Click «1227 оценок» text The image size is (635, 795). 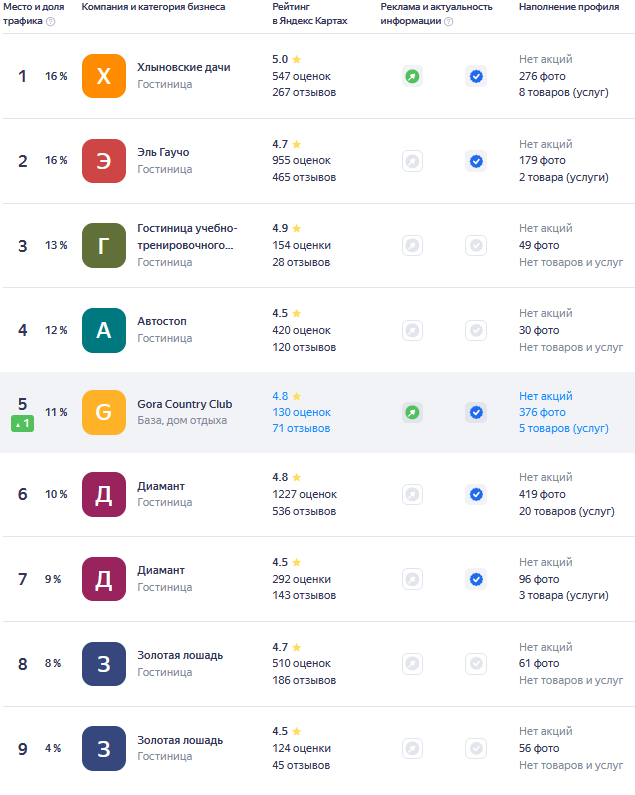point(304,494)
